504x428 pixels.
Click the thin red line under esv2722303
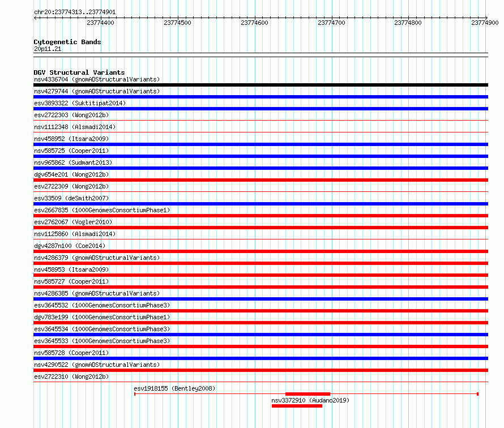pos(260,121)
